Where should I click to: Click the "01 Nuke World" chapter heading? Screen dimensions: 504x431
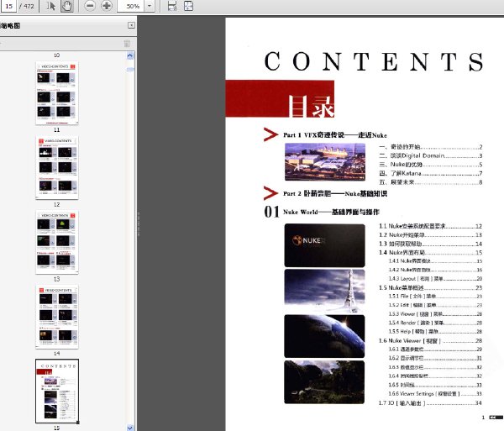coord(322,212)
